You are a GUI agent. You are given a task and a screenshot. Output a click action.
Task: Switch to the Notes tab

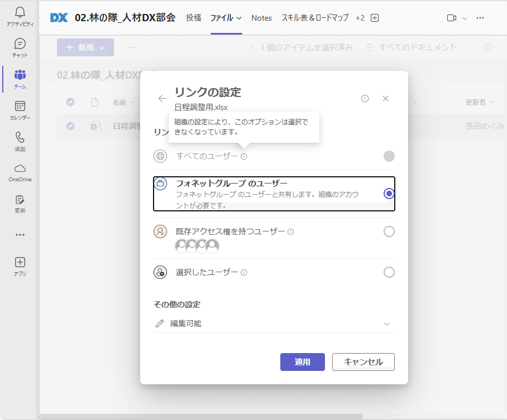click(261, 18)
